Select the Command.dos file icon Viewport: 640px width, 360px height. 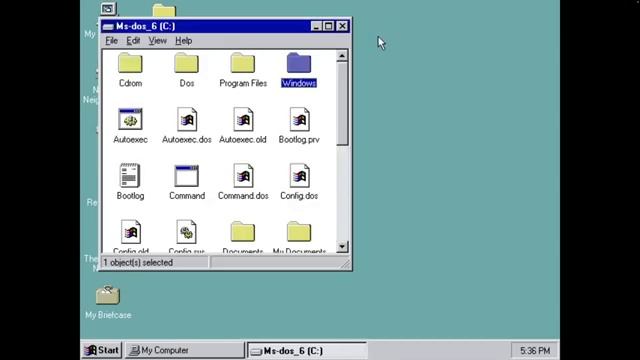click(243, 176)
